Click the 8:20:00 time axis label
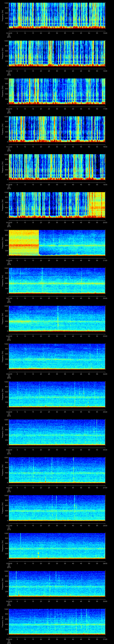 point(9,260)
